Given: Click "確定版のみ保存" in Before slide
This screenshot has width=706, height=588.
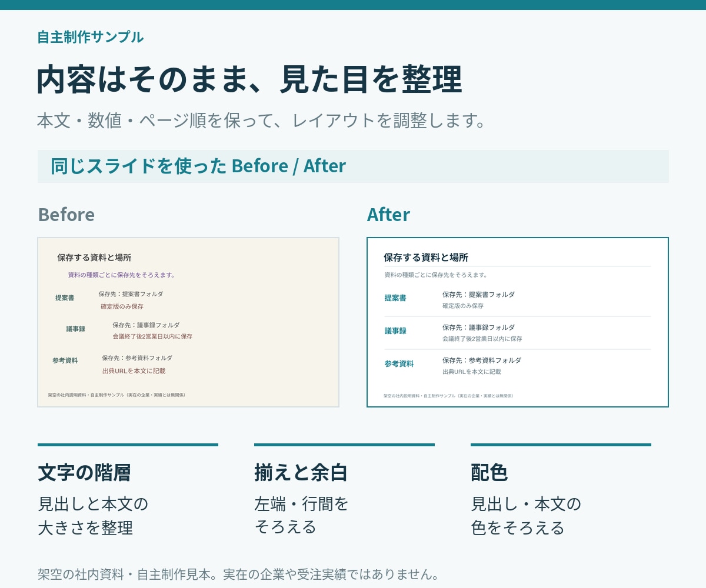Looking at the screenshot, I should tap(122, 306).
